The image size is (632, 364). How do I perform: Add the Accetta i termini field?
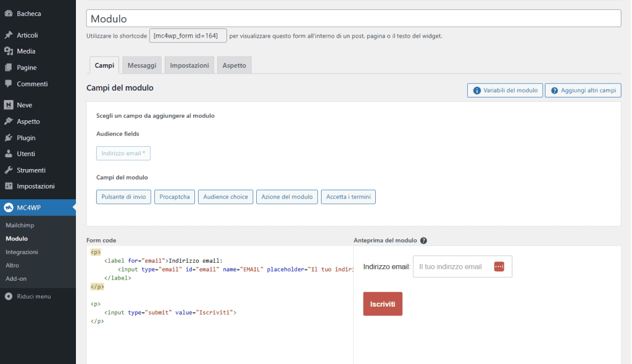click(348, 197)
